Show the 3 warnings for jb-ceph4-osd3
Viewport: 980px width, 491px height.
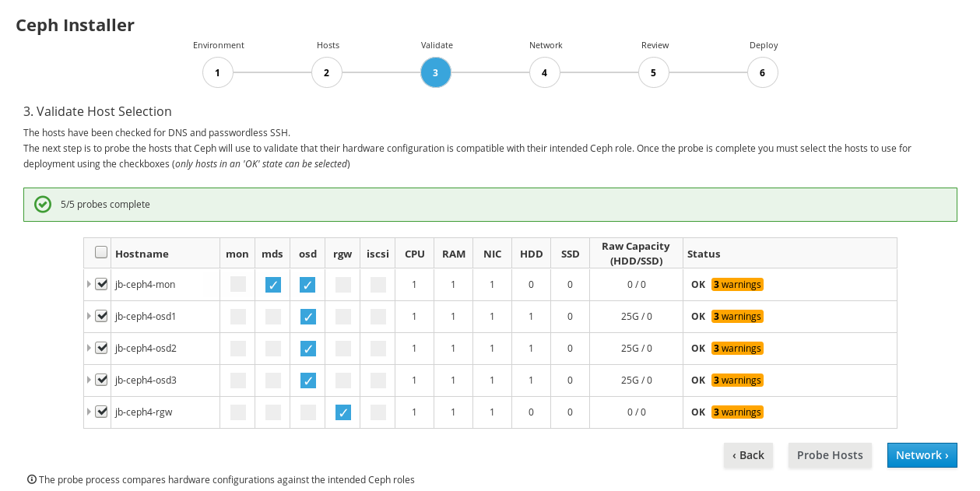[737, 381]
